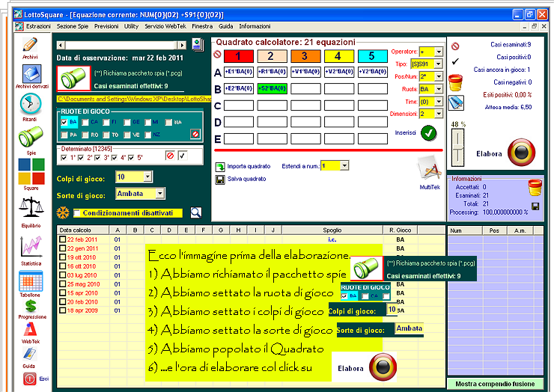Enable the RO ruota checkbox

click(x=85, y=135)
